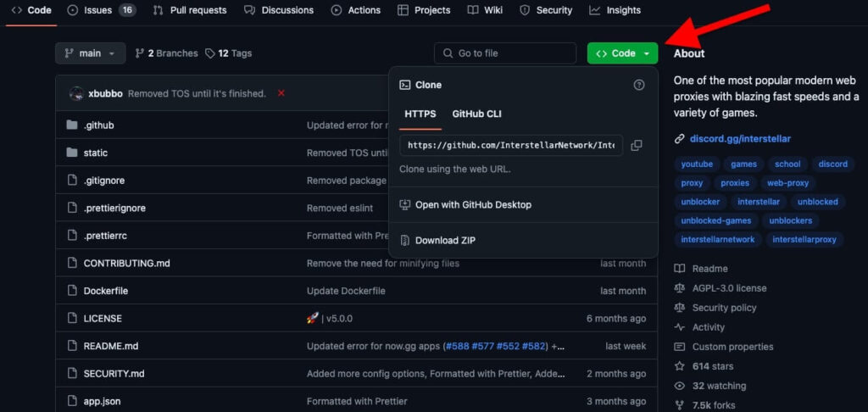Open the .prettierrc file
Screen dimensions: 868x412
(105, 236)
